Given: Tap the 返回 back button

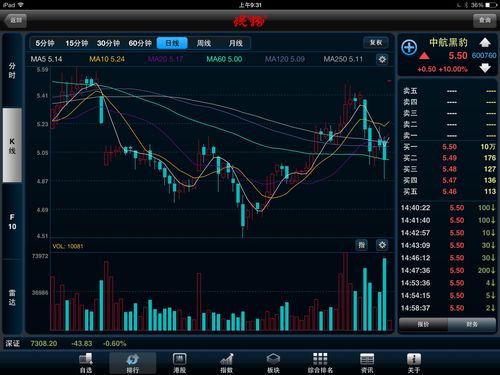Looking at the screenshot, I should coord(16,20).
